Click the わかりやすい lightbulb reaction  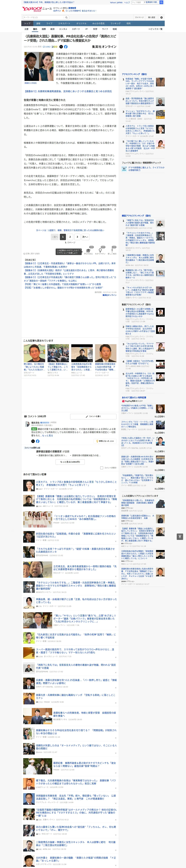point(100,250)
